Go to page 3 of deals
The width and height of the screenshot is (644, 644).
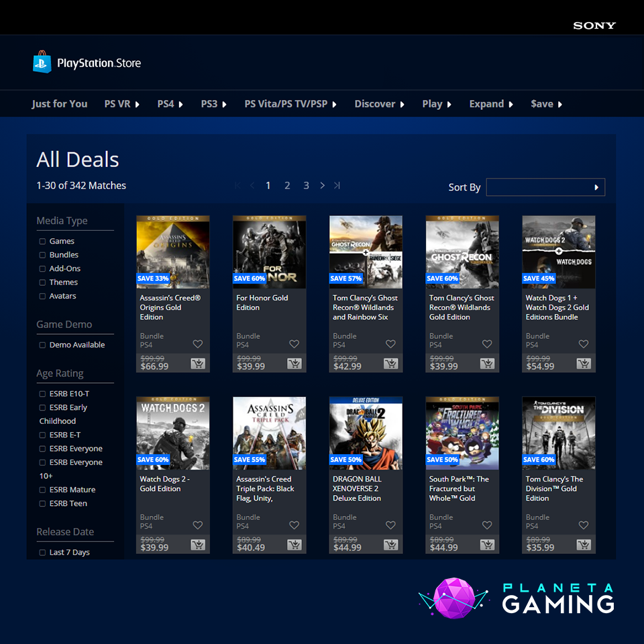(x=307, y=186)
